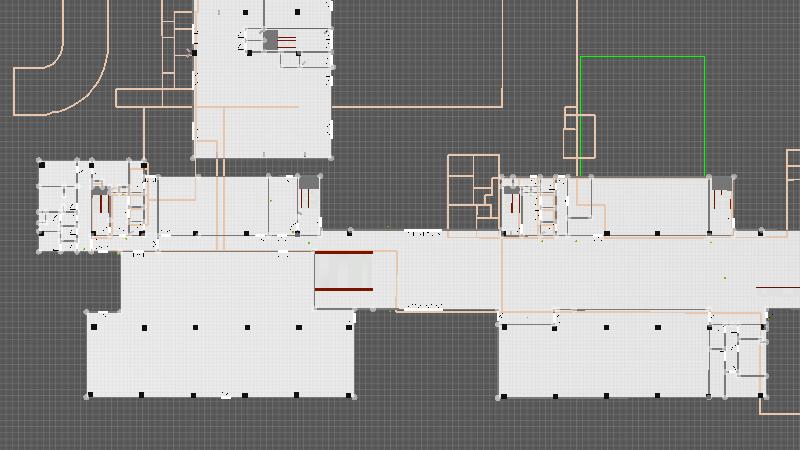Select the bottom-right corner node of the left hall
This screenshot has width=800, height=450.
354,397
